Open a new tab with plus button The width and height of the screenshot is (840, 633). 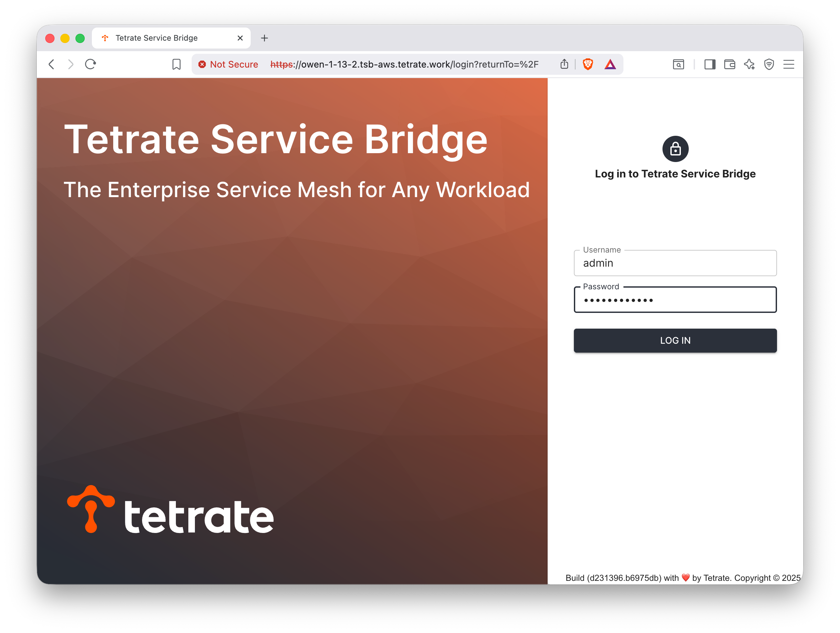click(265, 38)
